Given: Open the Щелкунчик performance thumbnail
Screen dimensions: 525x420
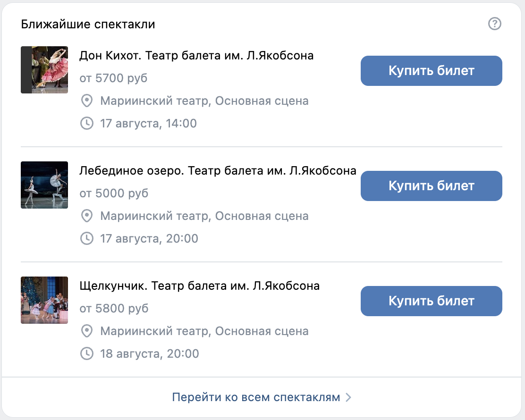Looking at the screenshot, I should [x=44, y=300].
